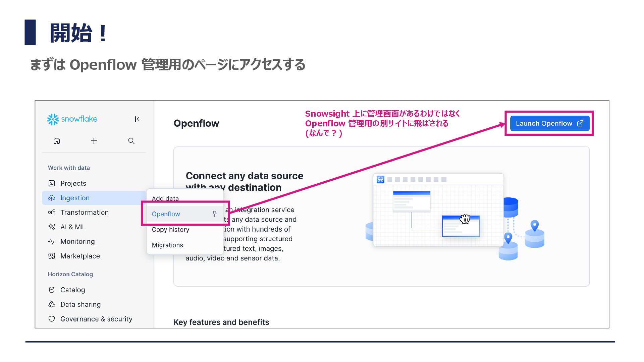Open search with magnifier icon

(131, 141)
